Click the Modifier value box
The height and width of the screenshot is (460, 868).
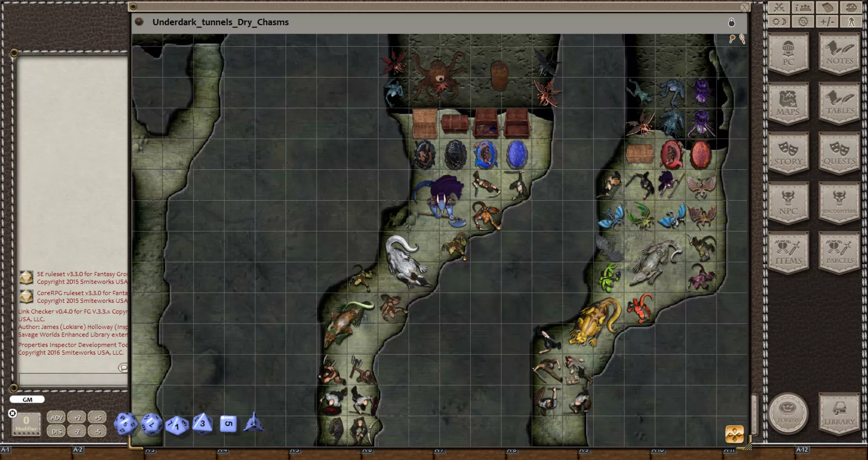(26, 424)
